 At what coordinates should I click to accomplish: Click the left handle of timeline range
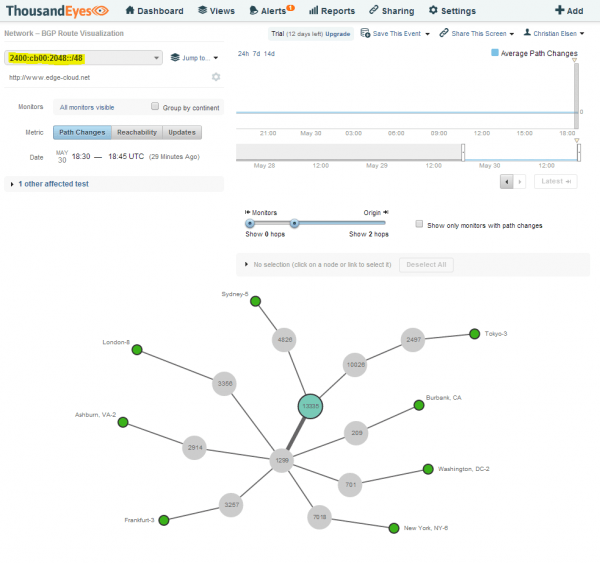pyautogui.click(x=463, y=152)
